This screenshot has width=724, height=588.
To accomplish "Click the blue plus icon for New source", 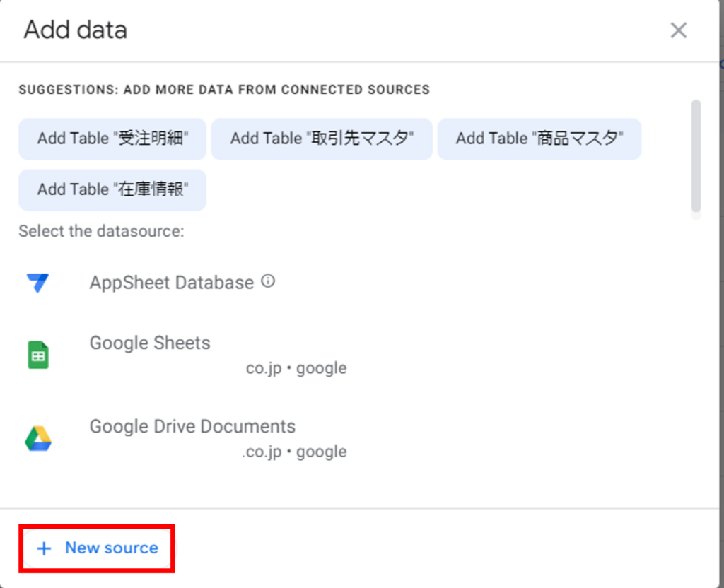I will [x=44, y=548].
